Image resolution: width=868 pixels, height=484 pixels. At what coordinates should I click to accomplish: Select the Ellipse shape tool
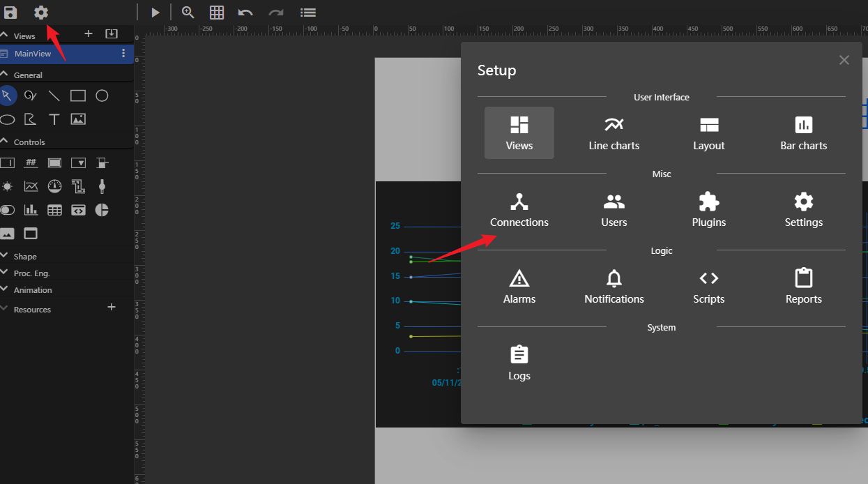click(x=7, y=119)
